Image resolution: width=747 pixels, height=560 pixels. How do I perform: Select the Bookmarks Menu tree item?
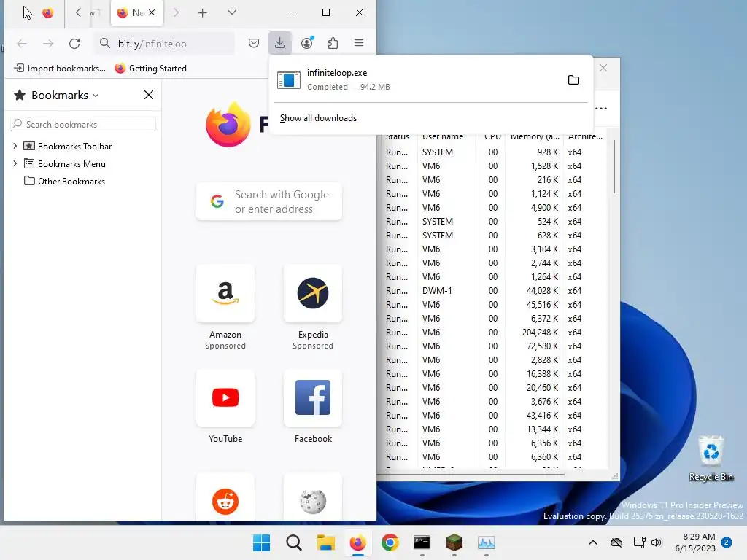click(x=65, y=163)
